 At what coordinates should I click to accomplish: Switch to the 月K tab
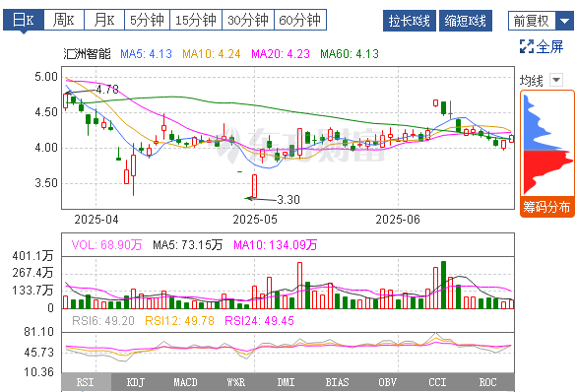click(x=104, y=20)
